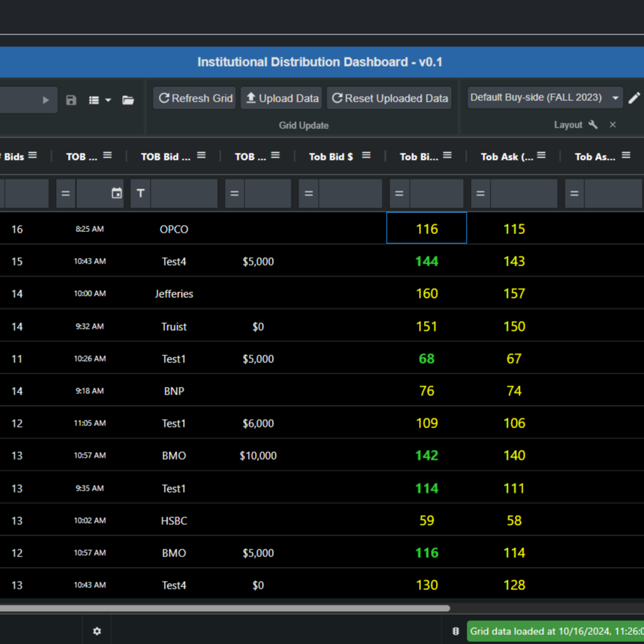Click Truist dealer cell
The image size is (644, 644).
coord(174,327)
